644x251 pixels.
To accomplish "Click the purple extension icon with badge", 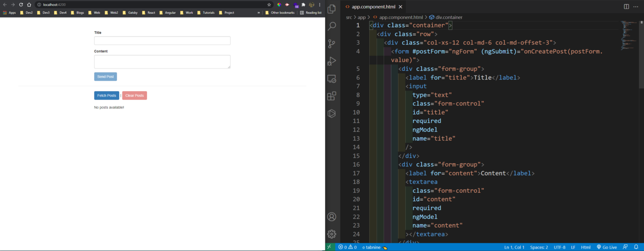I will [296, 5].
